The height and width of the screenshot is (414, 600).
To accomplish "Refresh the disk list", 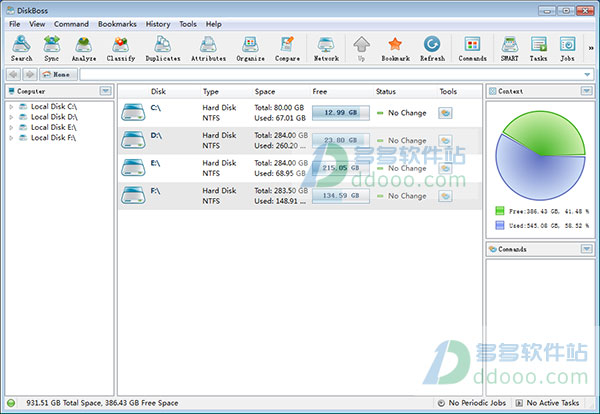I will (x=432, y=49).
